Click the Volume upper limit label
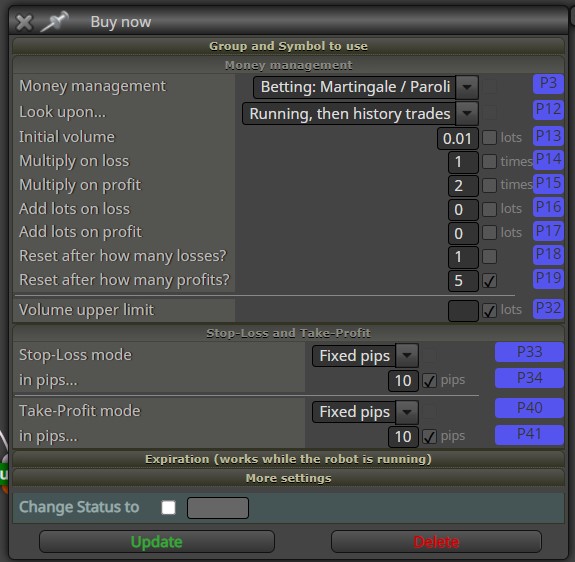575x562 pixels. 87,310
